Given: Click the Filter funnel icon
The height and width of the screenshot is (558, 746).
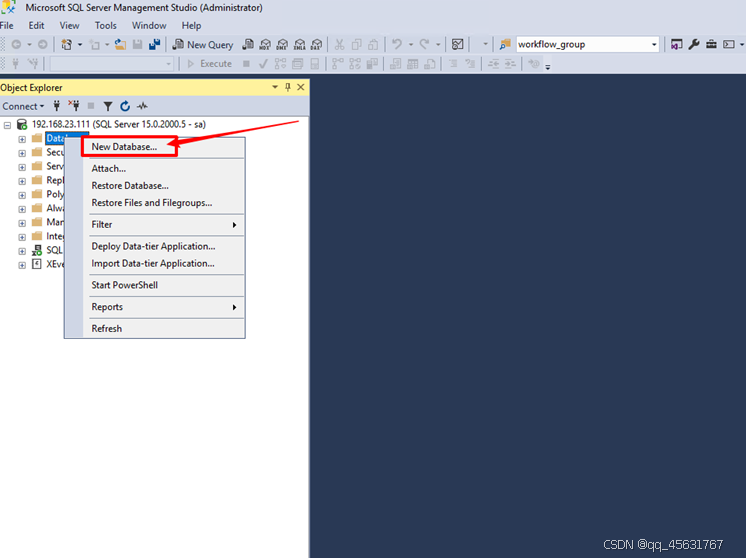Looking at the screenshot, I should click(x=108, y=106).
